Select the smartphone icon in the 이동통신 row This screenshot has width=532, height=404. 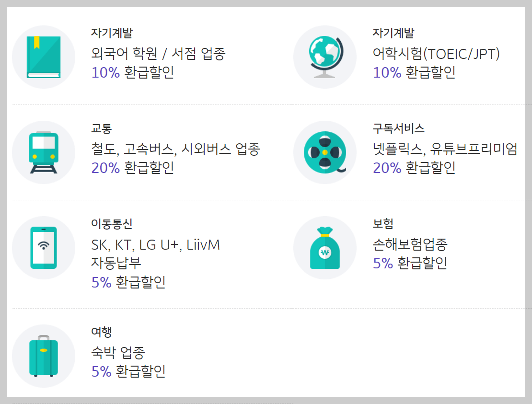click(44, 247)
